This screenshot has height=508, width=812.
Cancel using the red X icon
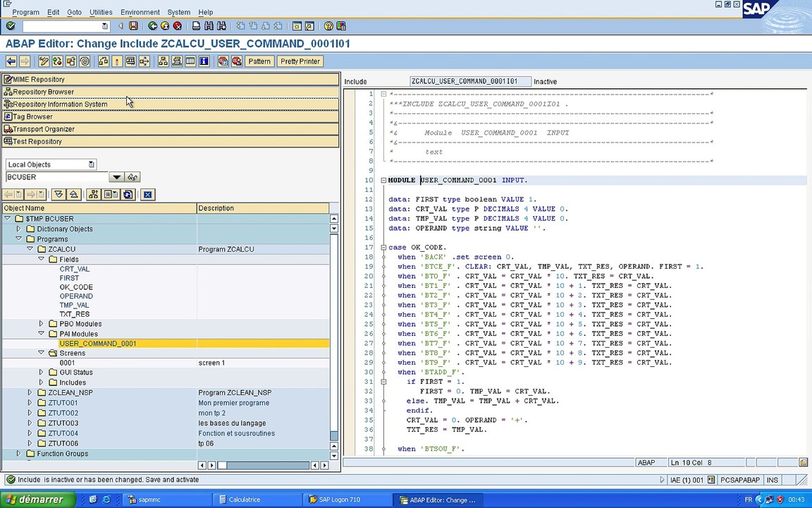(x=178, y=26)
